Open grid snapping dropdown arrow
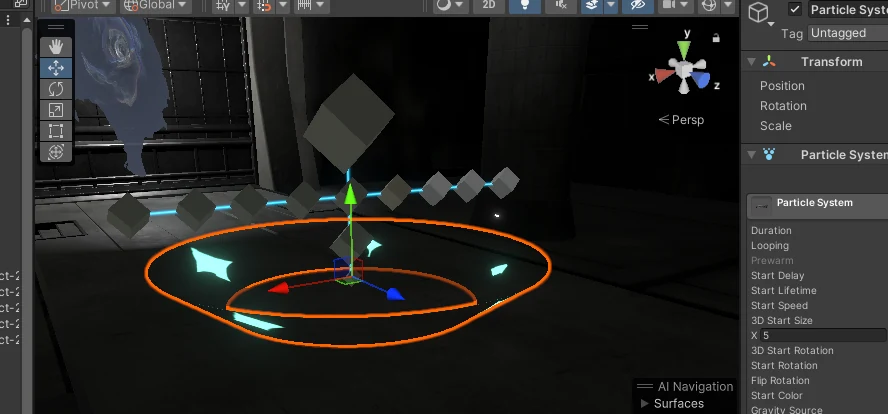 click(x=241, y=6)
